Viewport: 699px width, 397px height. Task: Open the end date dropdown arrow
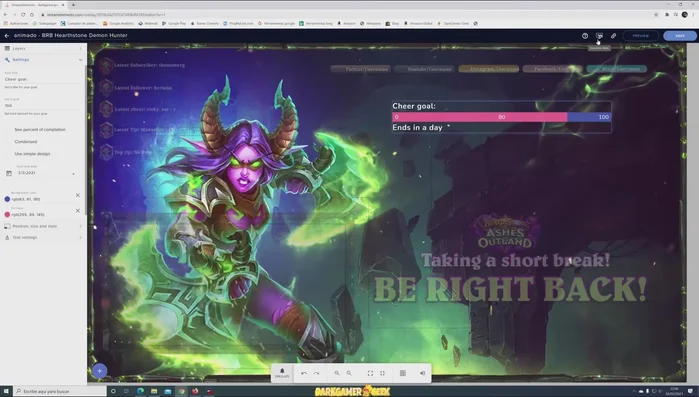[x=74, y=174]
